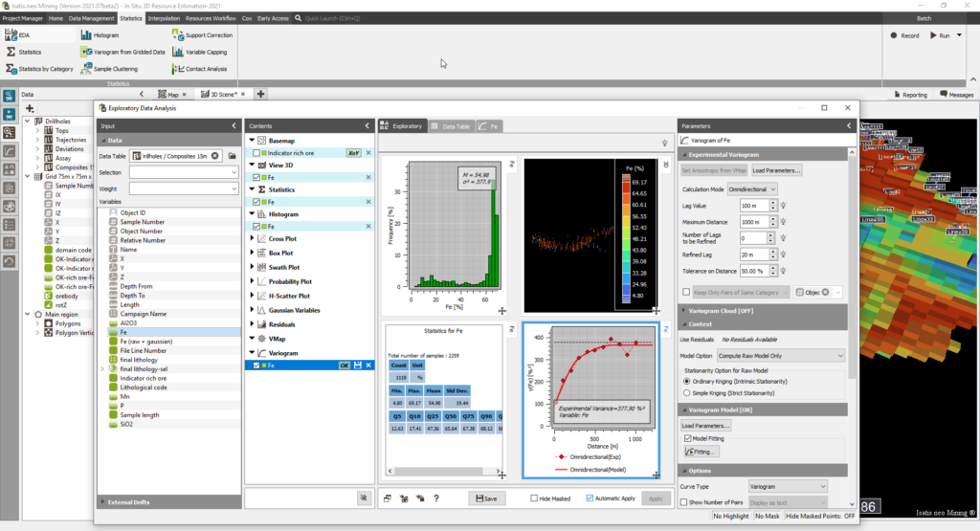Image resolution: width=980 pixels, height=531 pixels.
Task: Open the Curve Type dropdown
Action: 789,486
